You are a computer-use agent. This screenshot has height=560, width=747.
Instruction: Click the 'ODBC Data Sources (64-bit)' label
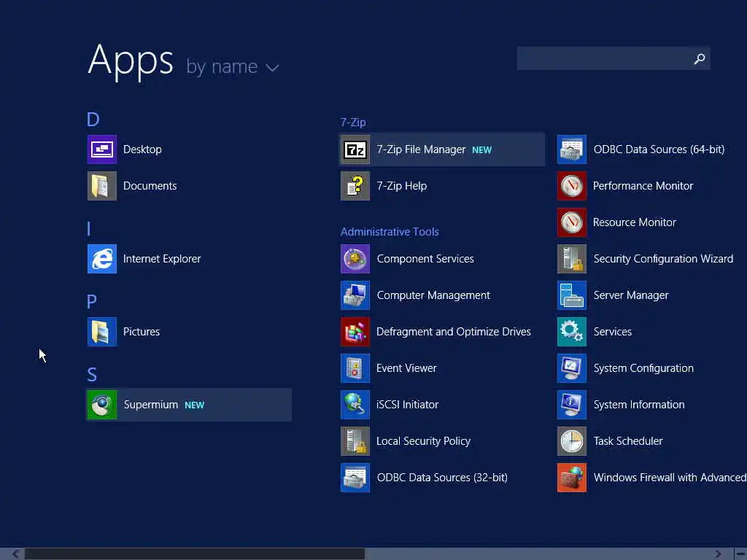point(659,149)
